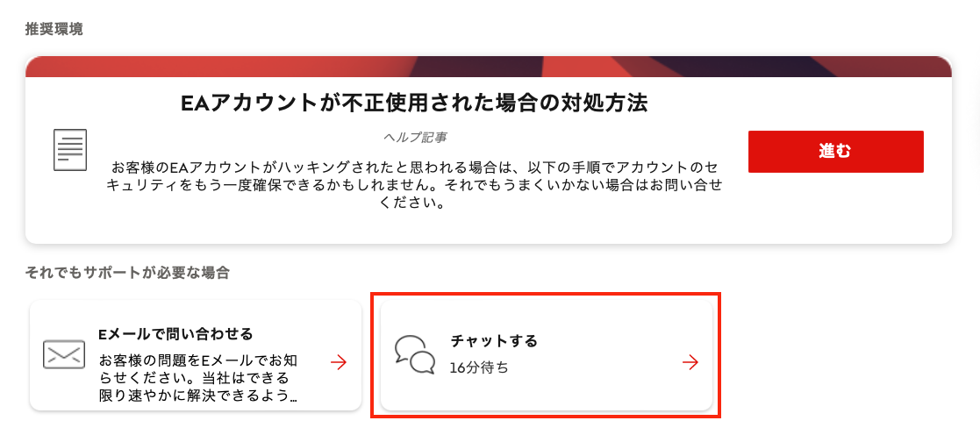Screen dimensions: 980x442
Task: Click the last line ください。of article description
Action: tap(414, 203)
